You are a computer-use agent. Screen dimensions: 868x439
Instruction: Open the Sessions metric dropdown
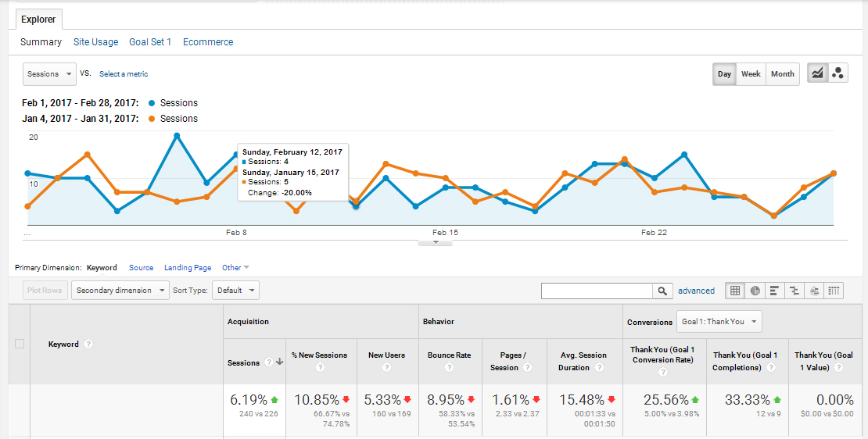49,73
